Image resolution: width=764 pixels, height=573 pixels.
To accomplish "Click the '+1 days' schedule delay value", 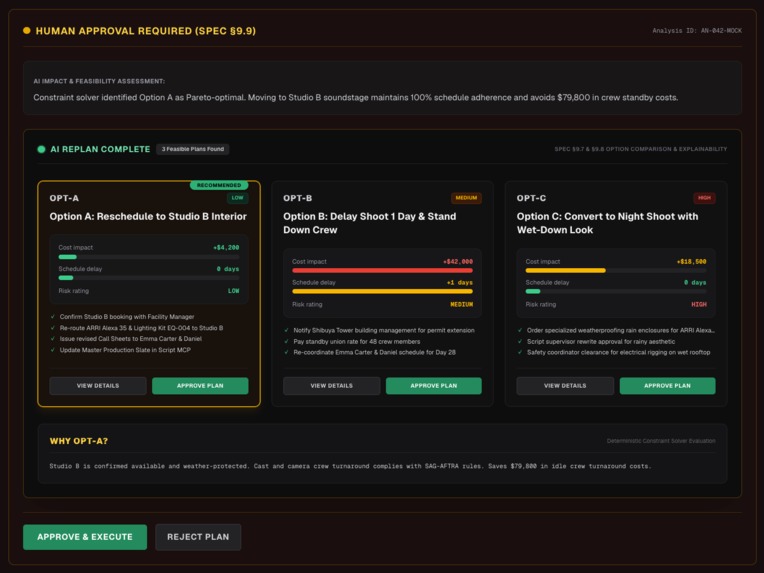I will (x=459, y=283).
